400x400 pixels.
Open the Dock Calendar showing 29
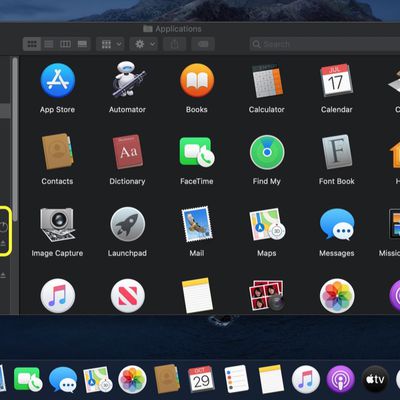pyautogui.click(x=201, y=379)
